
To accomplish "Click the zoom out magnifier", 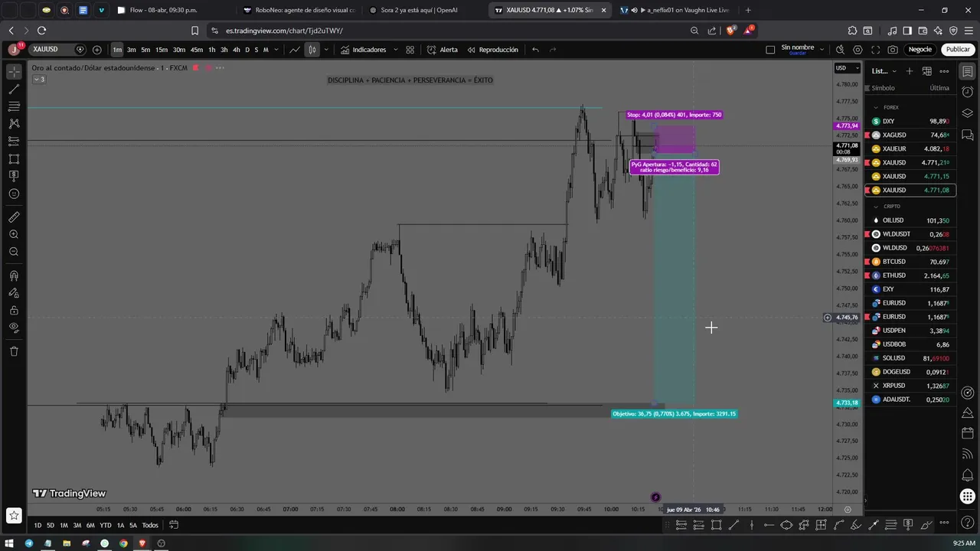I will click(x=14, y=252).
